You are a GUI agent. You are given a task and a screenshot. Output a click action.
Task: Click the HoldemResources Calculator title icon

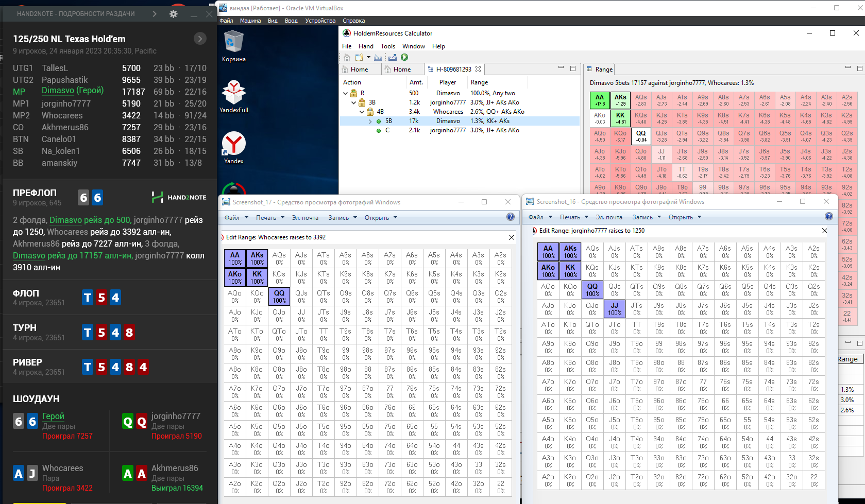point(347,33)
